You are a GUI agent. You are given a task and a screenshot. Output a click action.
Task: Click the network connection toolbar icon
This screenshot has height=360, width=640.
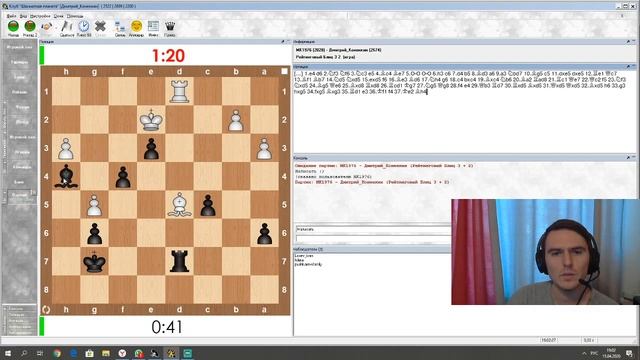pos(120,27)
